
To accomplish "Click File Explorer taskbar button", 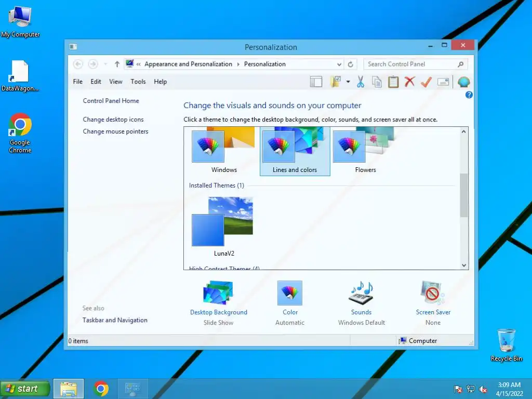I will [x=69, y=389].
